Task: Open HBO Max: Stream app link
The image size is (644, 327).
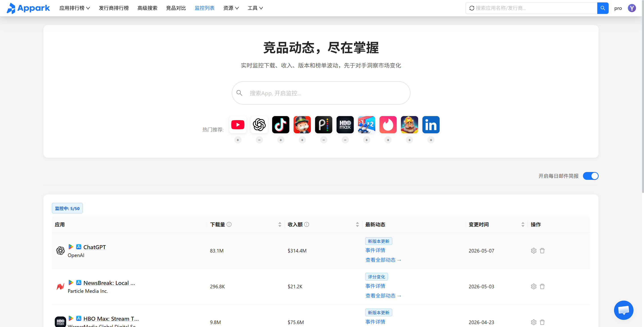Action: 111,319
